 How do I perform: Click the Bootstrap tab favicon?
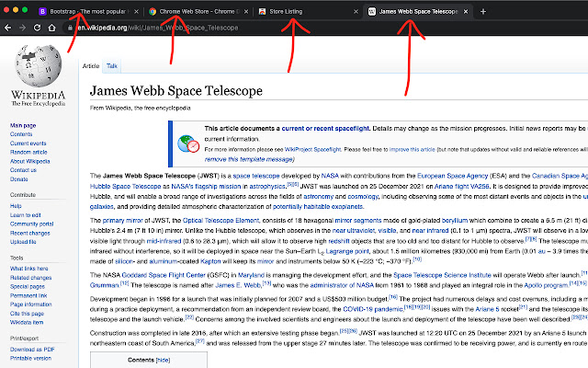(43, 11)
